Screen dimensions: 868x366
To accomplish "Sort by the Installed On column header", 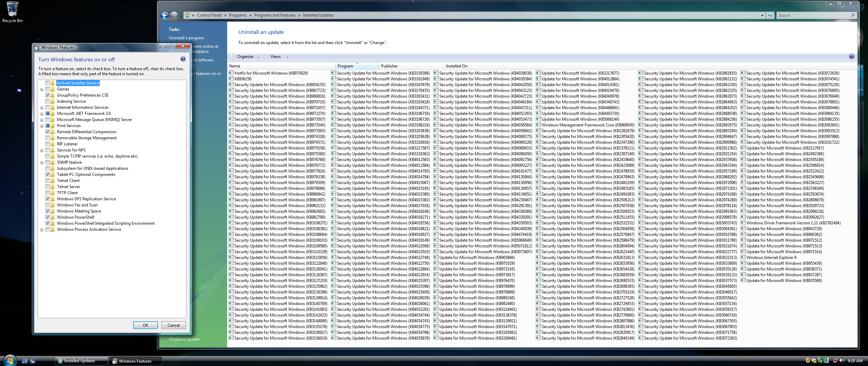I will 456,66.
